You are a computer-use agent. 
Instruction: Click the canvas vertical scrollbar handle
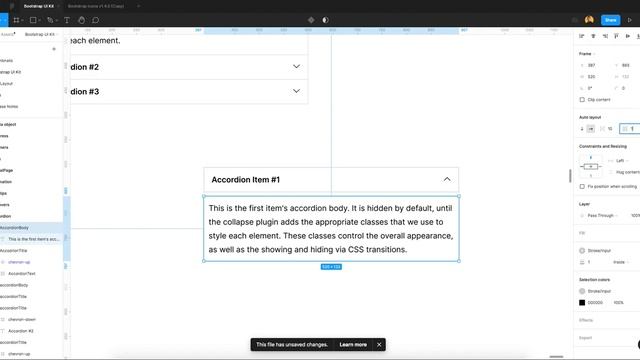(570, 176)
